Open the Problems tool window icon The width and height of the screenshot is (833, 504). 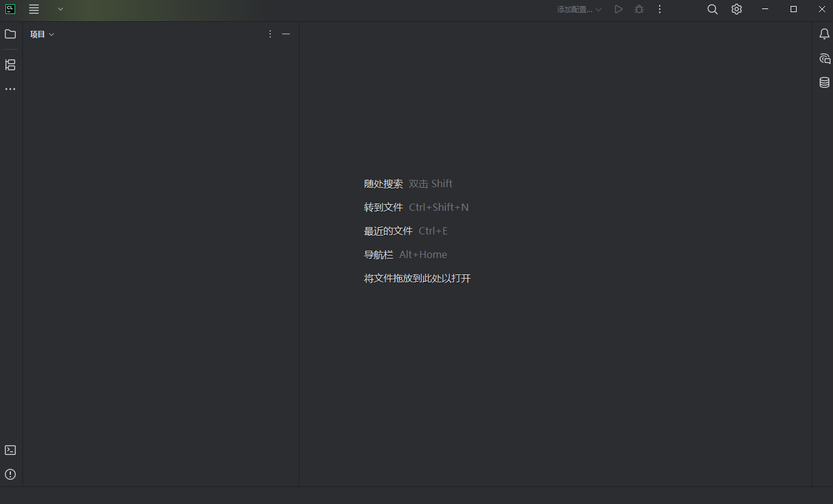(10, 474)
